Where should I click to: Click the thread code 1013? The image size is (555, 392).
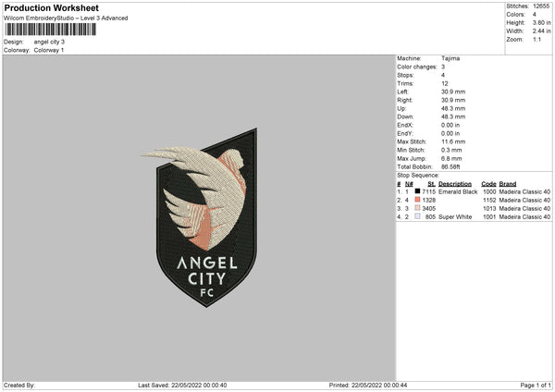[489, 208]
